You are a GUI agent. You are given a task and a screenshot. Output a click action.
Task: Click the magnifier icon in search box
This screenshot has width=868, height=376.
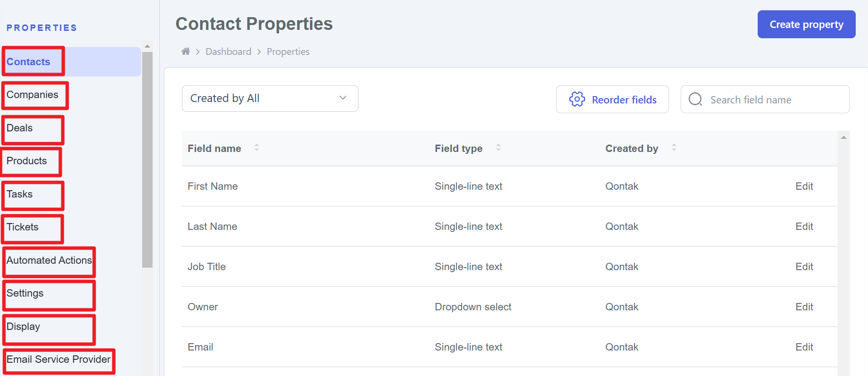695,99
